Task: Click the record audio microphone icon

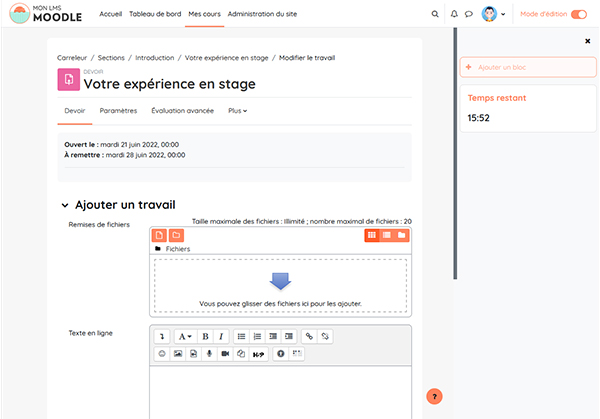Action: 209,354
